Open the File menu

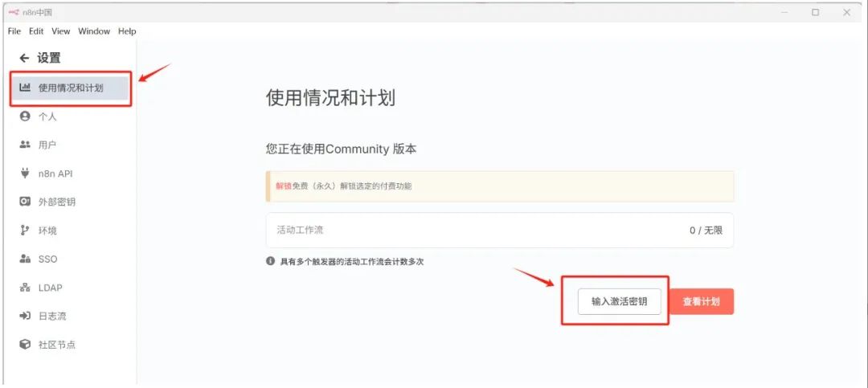(x=14, y=31)
